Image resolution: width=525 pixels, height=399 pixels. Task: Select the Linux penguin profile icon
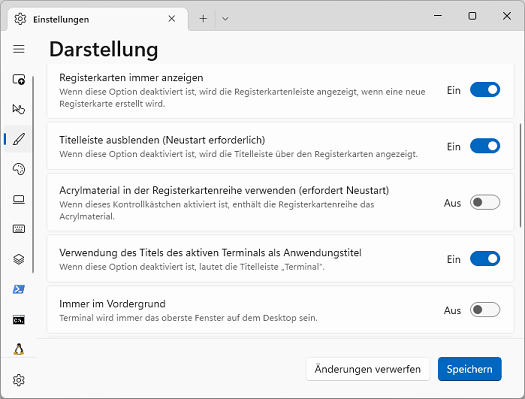pos(19,349)
